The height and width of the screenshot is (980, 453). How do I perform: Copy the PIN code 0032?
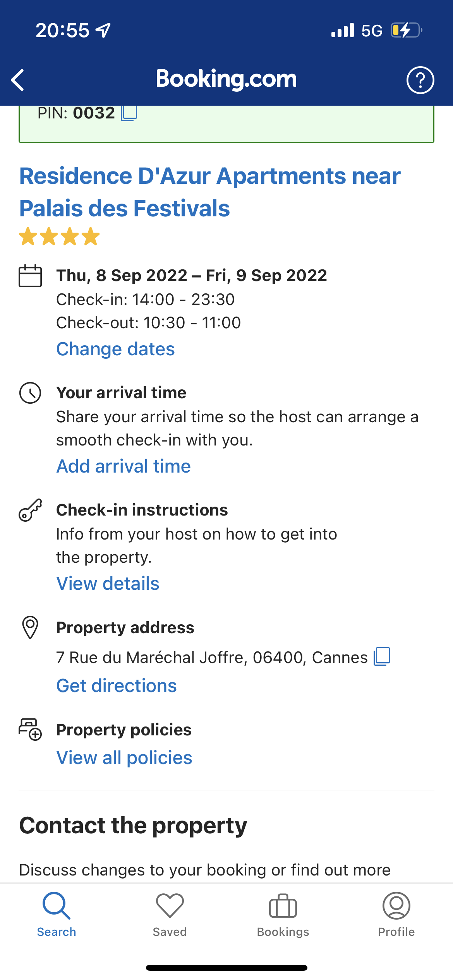click(129, 113)
